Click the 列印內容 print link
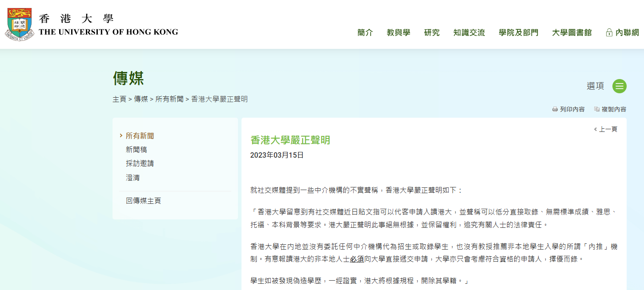The image size is (644, 290). (572, 109)
